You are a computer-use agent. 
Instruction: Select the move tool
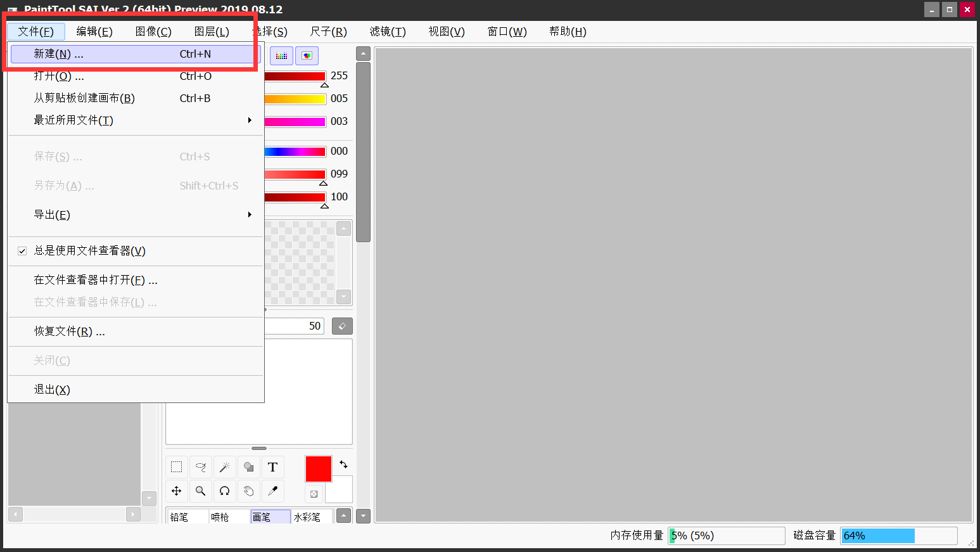tap(177, 491)
